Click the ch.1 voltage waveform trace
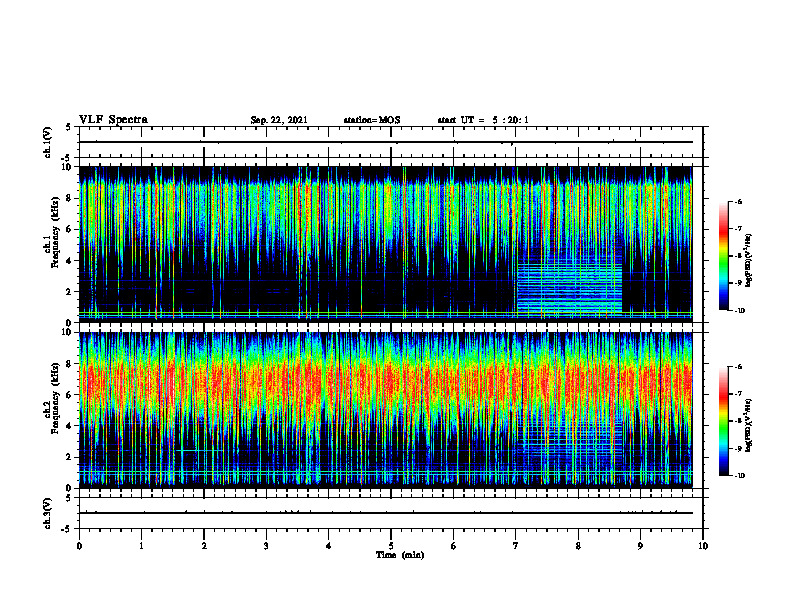Screen dimensions: 792x612 tap(386, 142)
